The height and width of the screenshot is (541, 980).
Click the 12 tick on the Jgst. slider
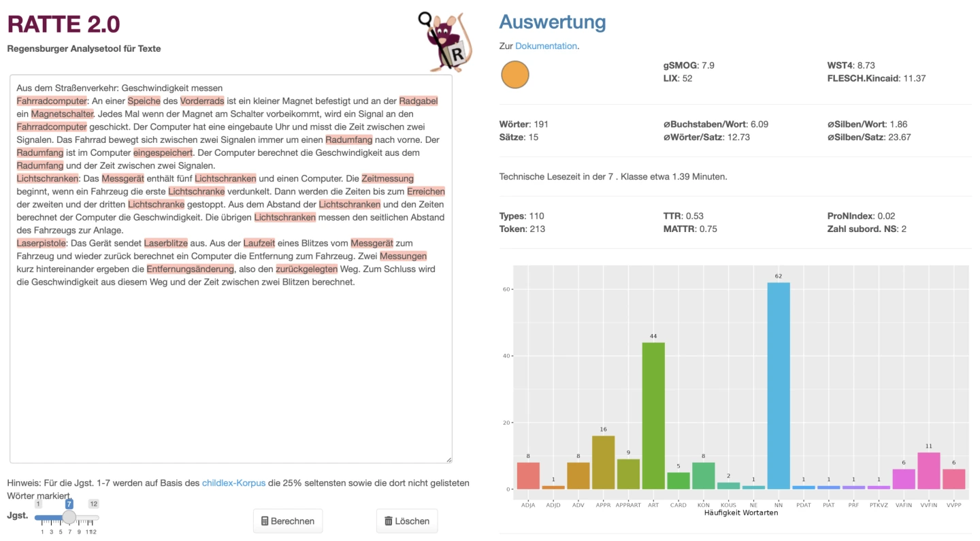coord(93,531)
